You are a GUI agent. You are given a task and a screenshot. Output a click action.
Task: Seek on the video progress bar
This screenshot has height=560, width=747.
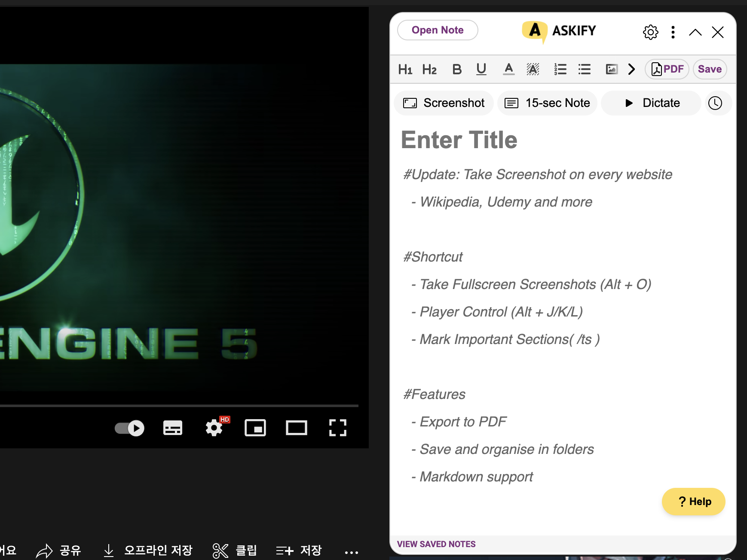[179, 405]
